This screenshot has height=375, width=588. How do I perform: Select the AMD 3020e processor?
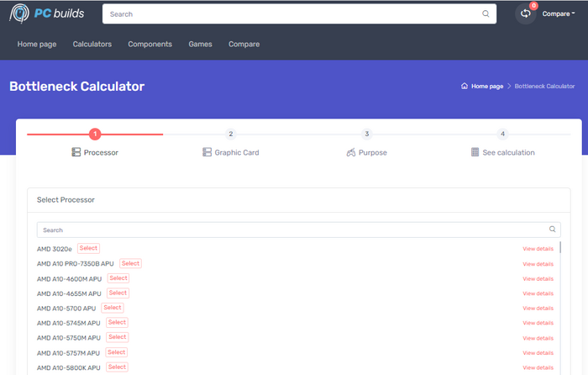(x=88, y=248)
